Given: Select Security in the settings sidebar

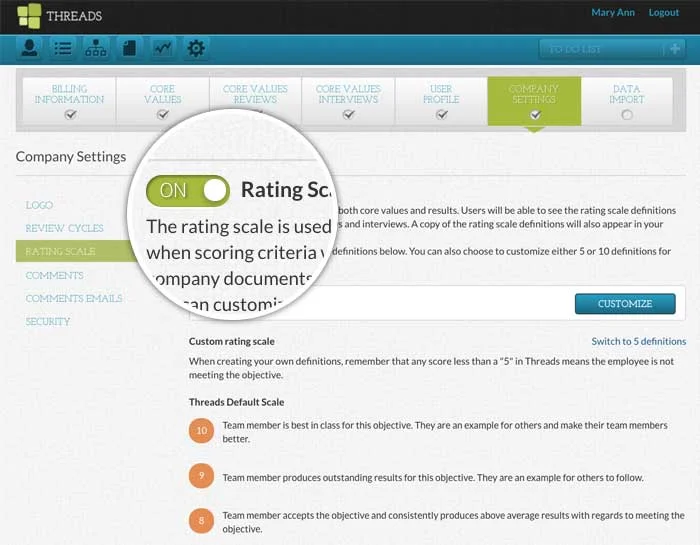Looking at the screenshot, I should point(48,322).
